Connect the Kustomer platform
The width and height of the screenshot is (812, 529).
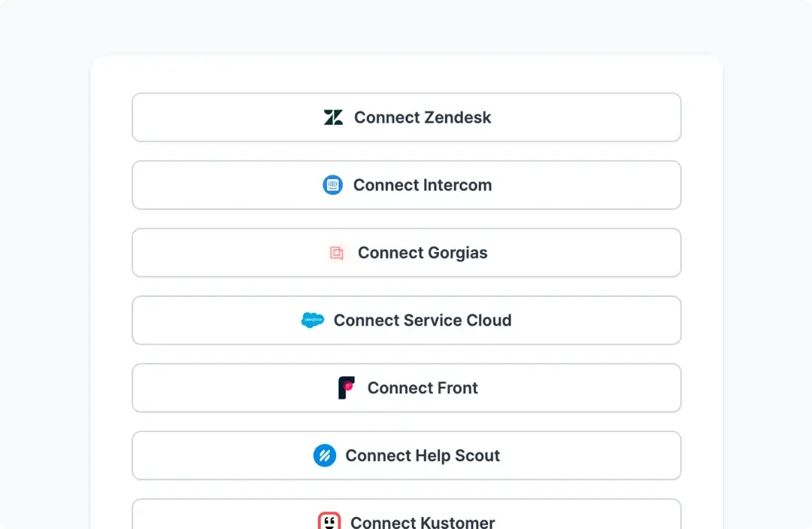[x=406, y=519]
